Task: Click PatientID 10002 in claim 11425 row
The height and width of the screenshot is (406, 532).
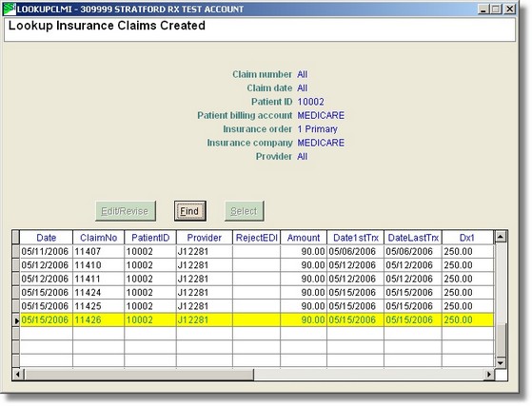Action: click(x=150, y=306)
